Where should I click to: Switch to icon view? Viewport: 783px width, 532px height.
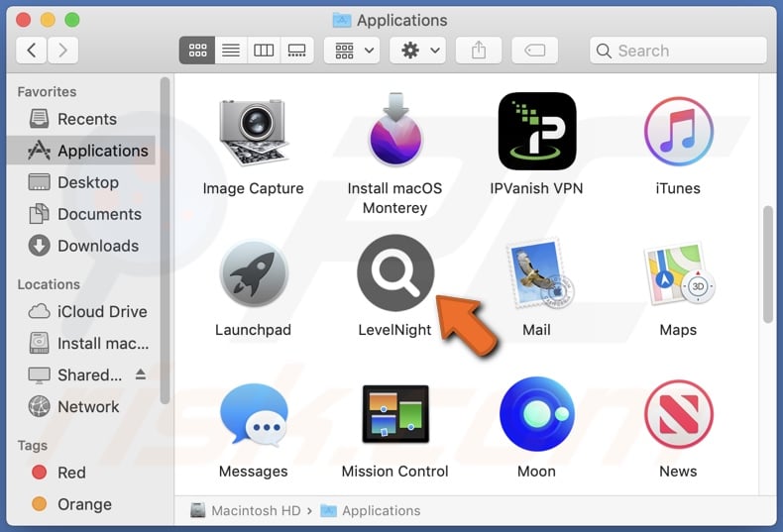coord(197,51)
